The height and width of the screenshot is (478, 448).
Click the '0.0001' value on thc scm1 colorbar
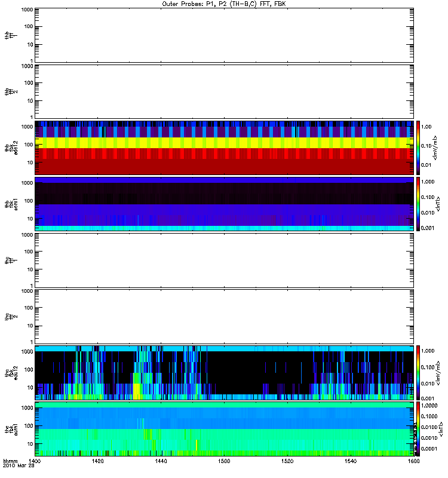429,449
